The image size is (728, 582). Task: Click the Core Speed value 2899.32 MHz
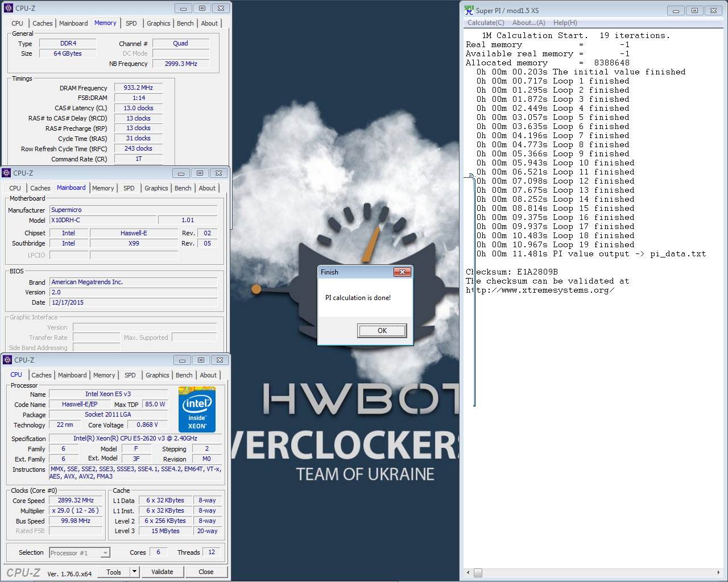76,500
